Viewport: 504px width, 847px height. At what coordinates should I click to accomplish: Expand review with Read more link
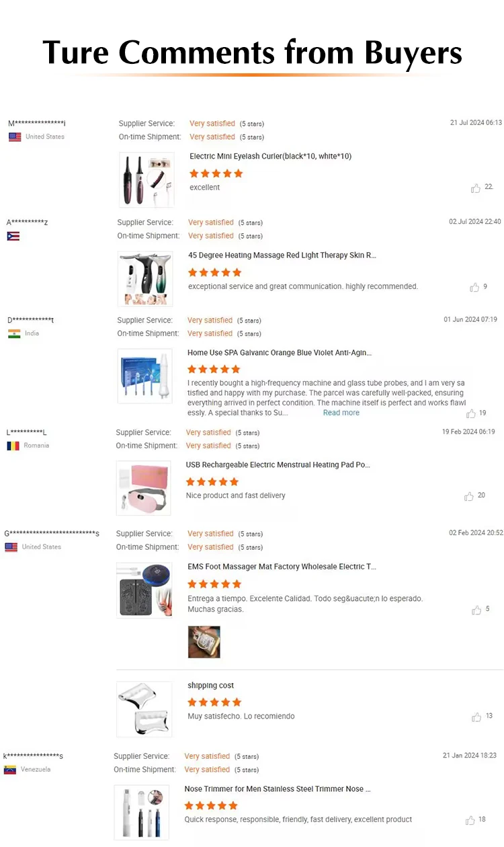coord(341,413)
